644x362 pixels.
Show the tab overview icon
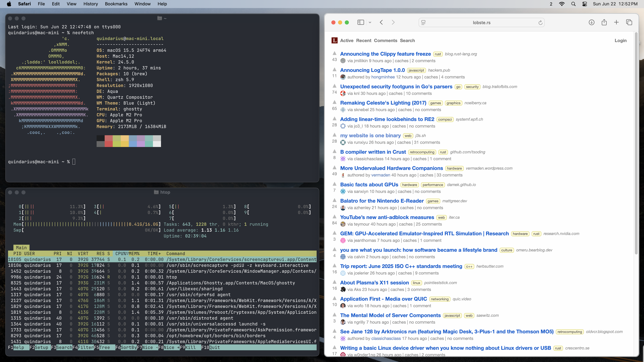(x=629, y=22)
